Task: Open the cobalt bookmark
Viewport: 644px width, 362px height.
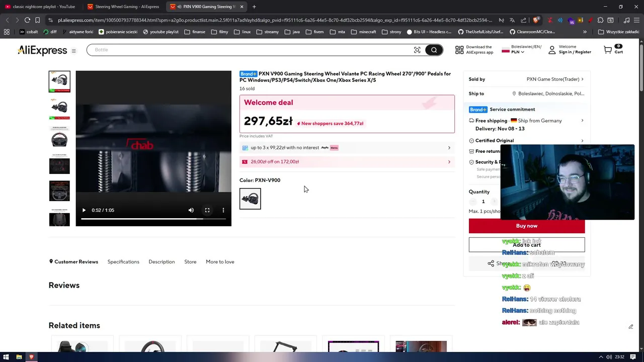Action: (x=29, y=32)
